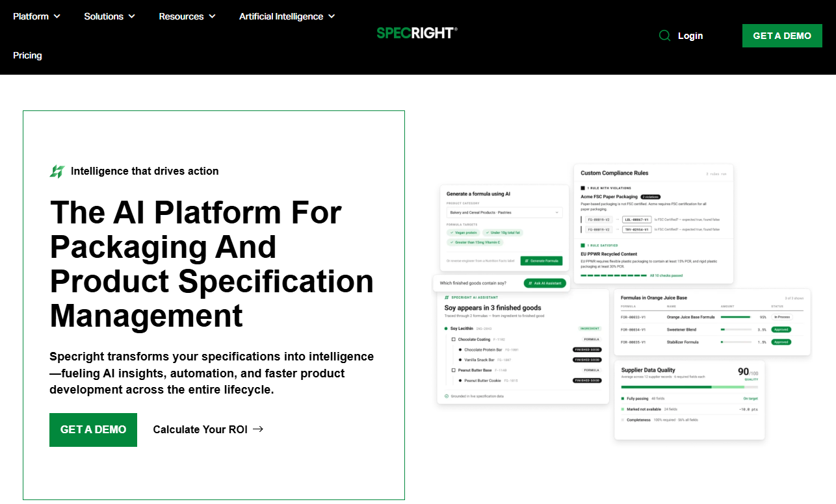Image resolution: width=836 pixels, height=504 pixels.
Task: Click the Approved badge in the Sweetener Blend row
Action: click(781, 329)
